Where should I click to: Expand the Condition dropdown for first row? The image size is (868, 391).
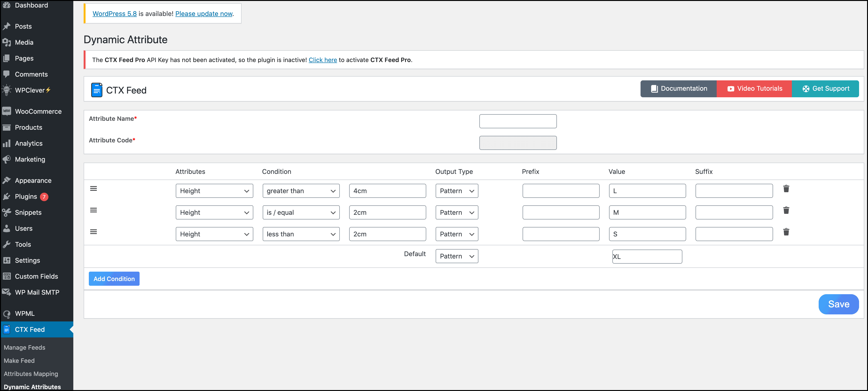coord(300,191)
